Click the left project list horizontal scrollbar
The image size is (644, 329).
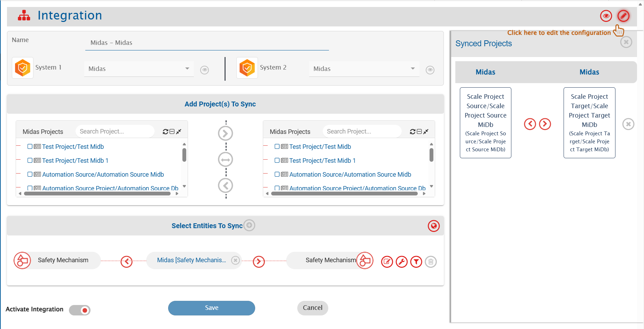click(97, 194)
